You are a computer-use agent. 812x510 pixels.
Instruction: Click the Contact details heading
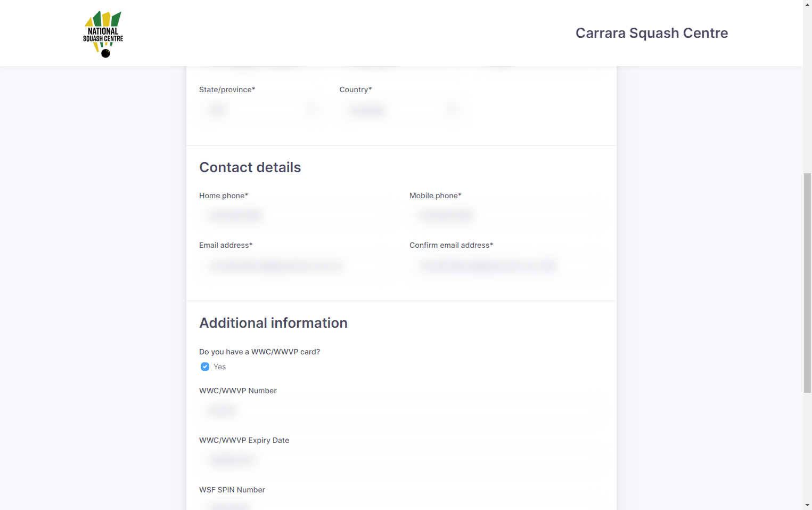point(250,167)
